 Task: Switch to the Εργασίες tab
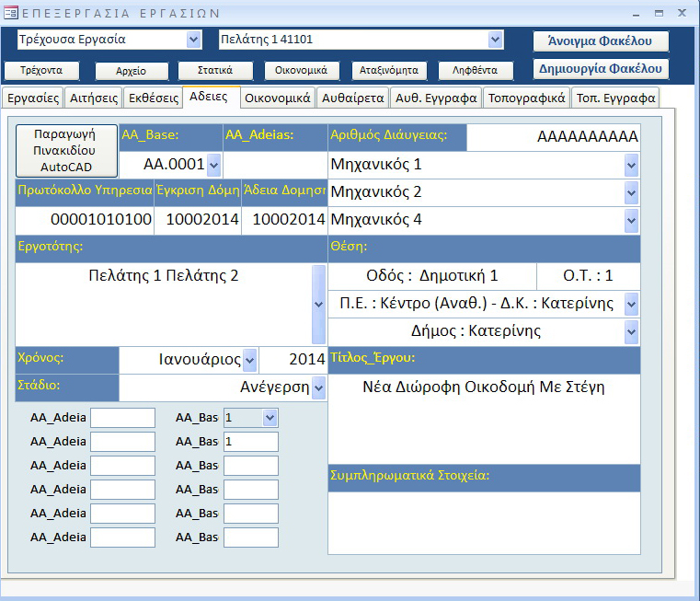tap(32, 98)
